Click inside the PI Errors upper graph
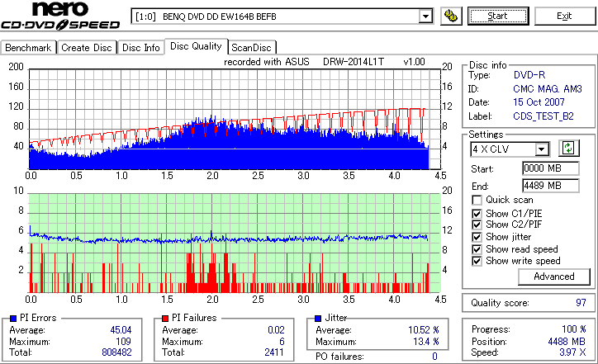The width and height of the screenshot is (598, 364). click(x=235, y=119)
